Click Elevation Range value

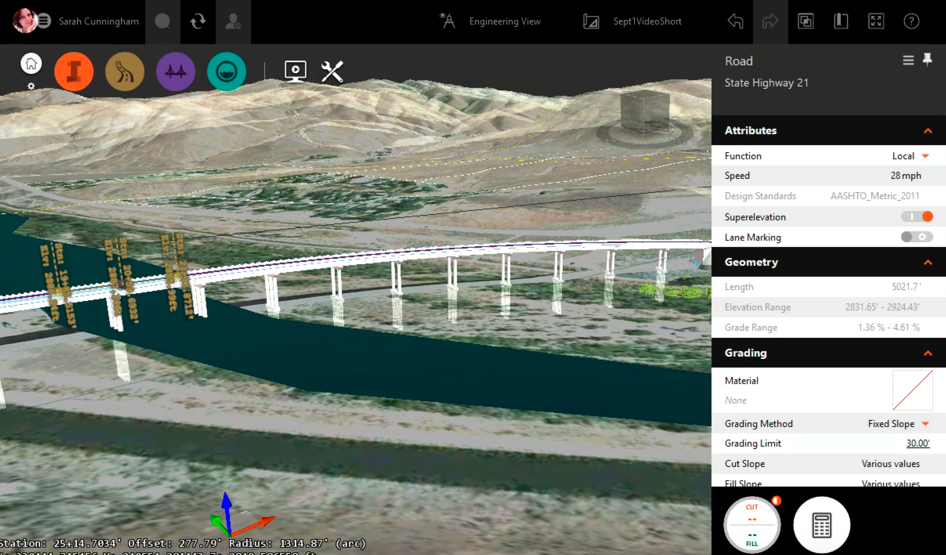pos(882,307)
